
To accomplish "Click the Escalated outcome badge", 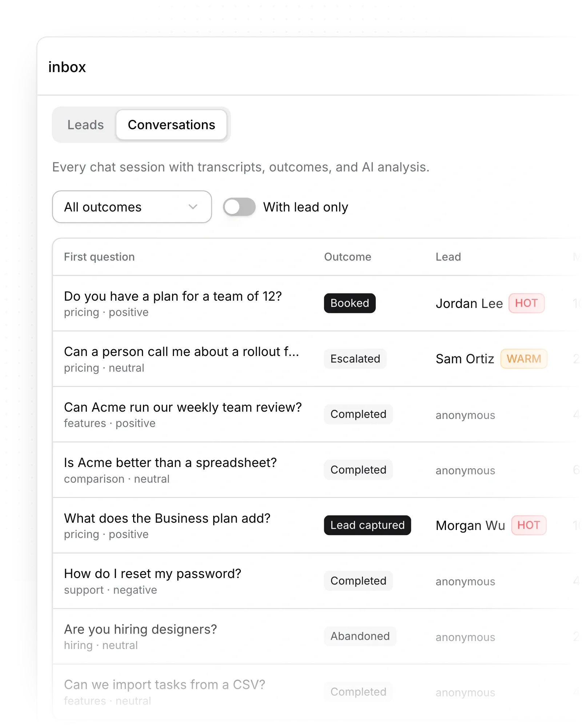I will point(355,359).
